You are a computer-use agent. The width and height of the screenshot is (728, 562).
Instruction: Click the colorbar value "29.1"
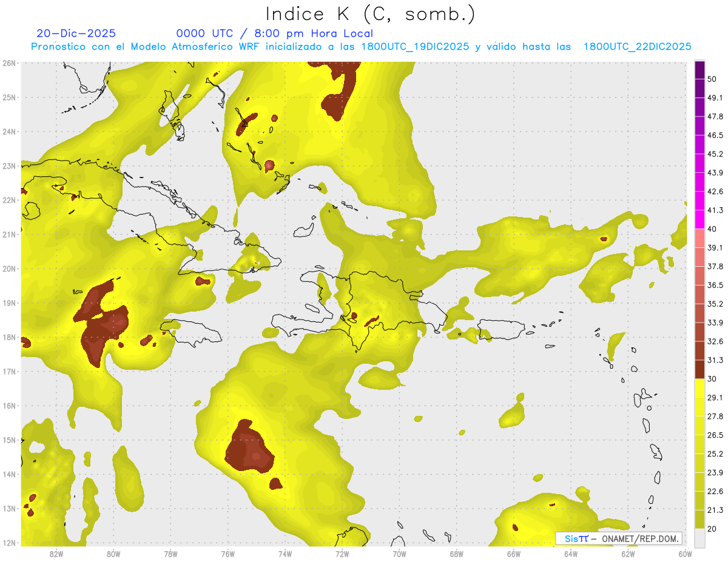tap(715, 398)
